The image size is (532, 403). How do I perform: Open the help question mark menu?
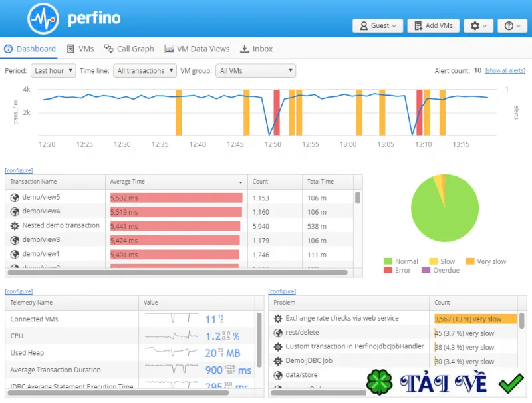(x=512, y=26)
